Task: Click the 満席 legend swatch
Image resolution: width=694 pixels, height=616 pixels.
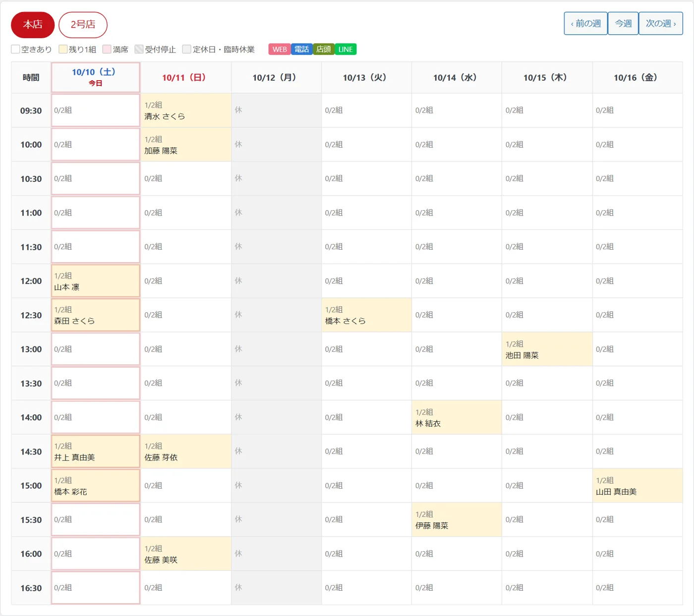Action: pos(107,49)
